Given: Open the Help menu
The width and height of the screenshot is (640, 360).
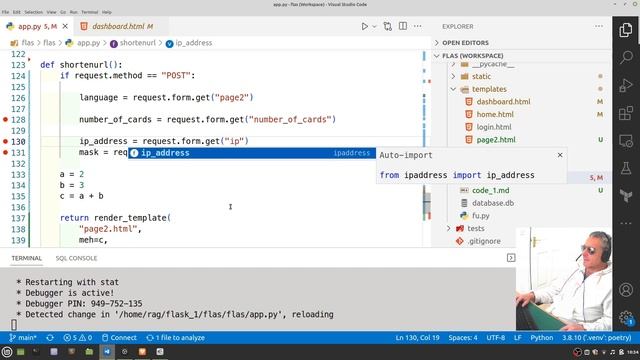Looking at the screenshot, I should [107, 12].
